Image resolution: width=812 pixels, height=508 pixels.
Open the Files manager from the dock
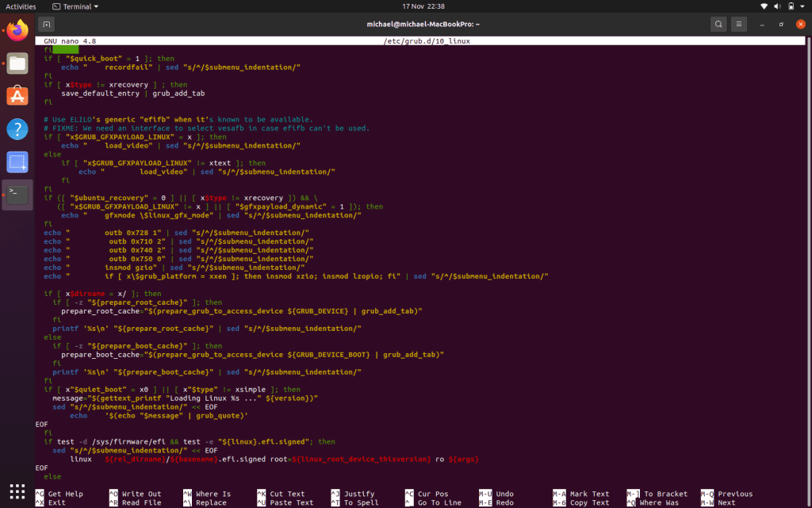(x=17, y=63)
